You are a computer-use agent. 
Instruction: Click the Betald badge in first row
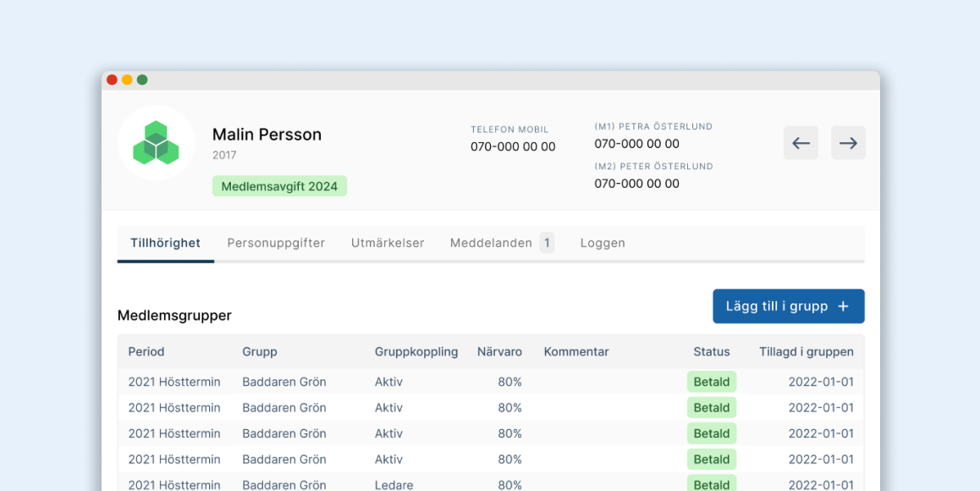click(711, 382)
